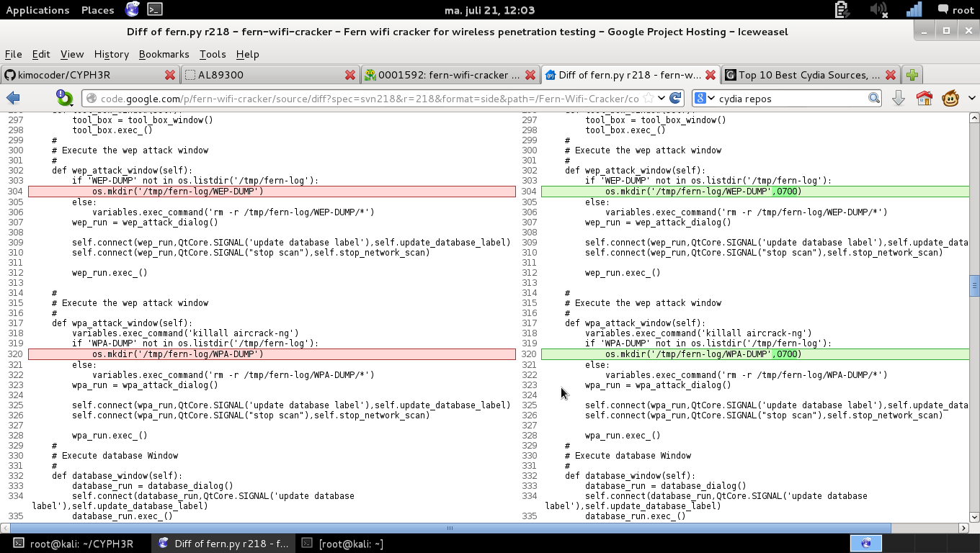Go to the browser Home icon
This screenshot has width=980, height=553.
coord(924,99)
